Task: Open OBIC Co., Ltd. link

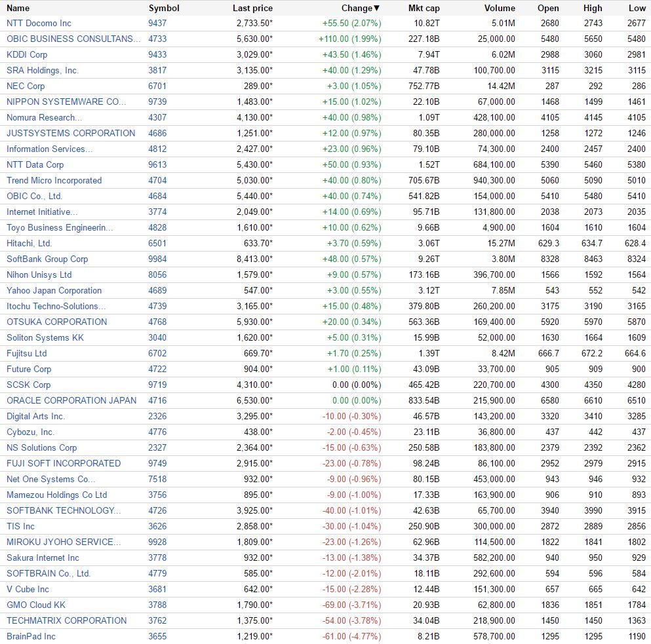Action: pos(35,197)
